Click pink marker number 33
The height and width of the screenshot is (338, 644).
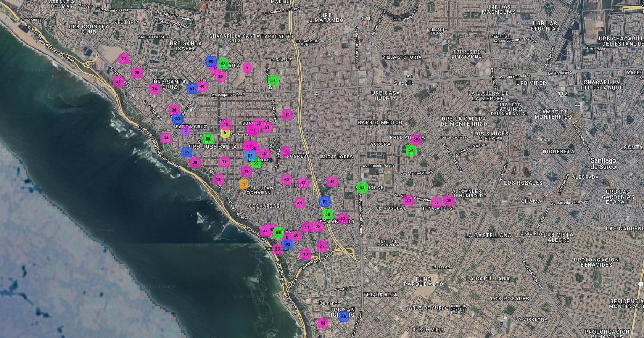click(x=277, y=249)
